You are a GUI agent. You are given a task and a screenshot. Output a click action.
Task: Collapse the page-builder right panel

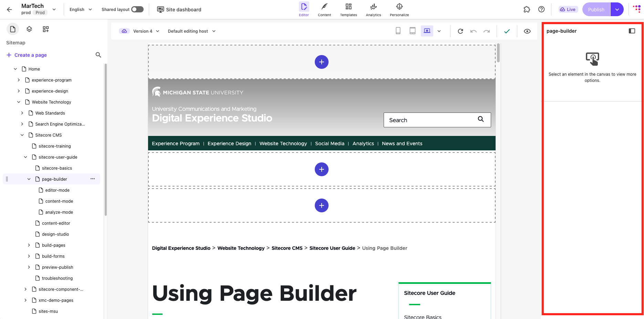tap(632, 31)
